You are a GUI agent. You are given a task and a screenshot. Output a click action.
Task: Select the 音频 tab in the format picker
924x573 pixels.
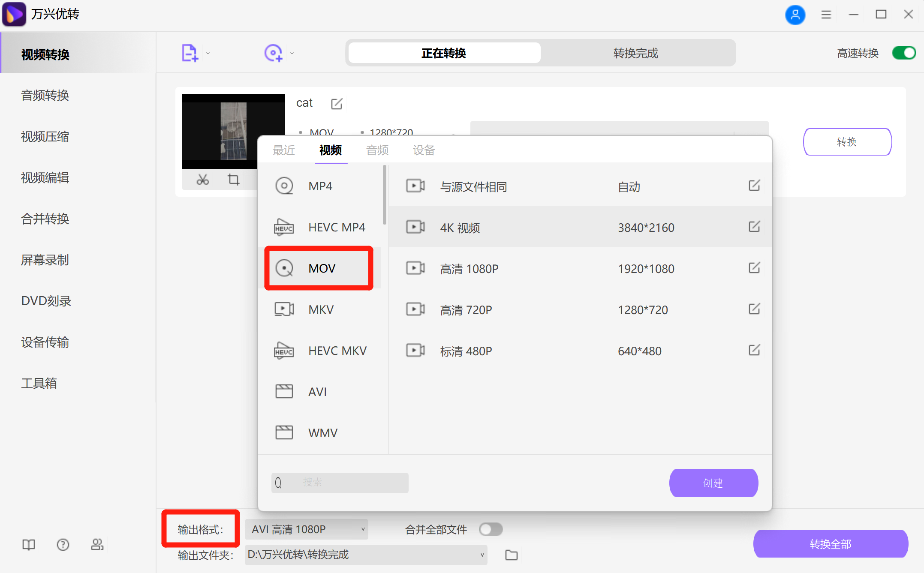click(377, 150)
